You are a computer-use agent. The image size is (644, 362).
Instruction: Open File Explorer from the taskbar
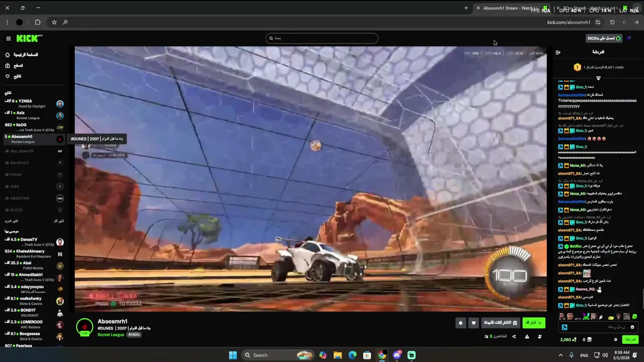point(338,355)
